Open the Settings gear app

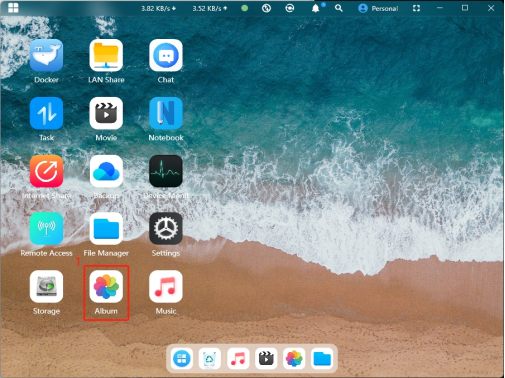166,229
